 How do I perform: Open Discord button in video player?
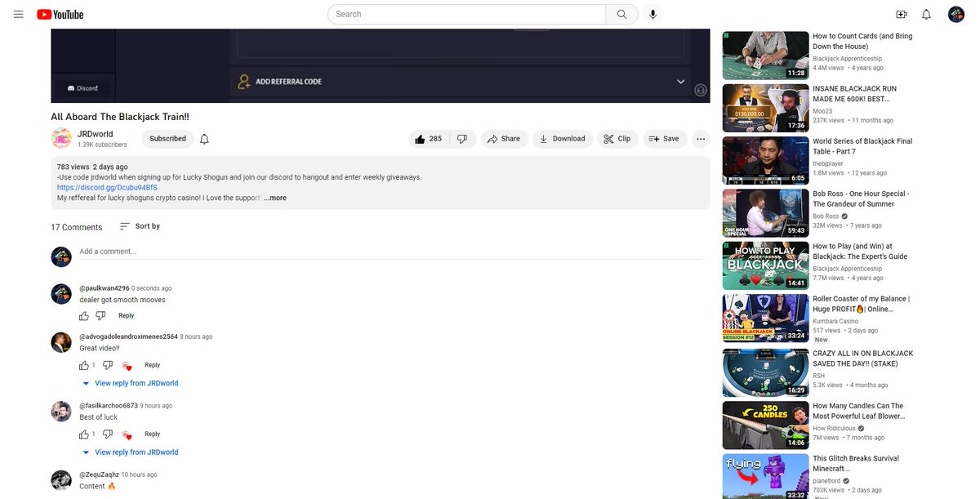click(x=82, y=88)
